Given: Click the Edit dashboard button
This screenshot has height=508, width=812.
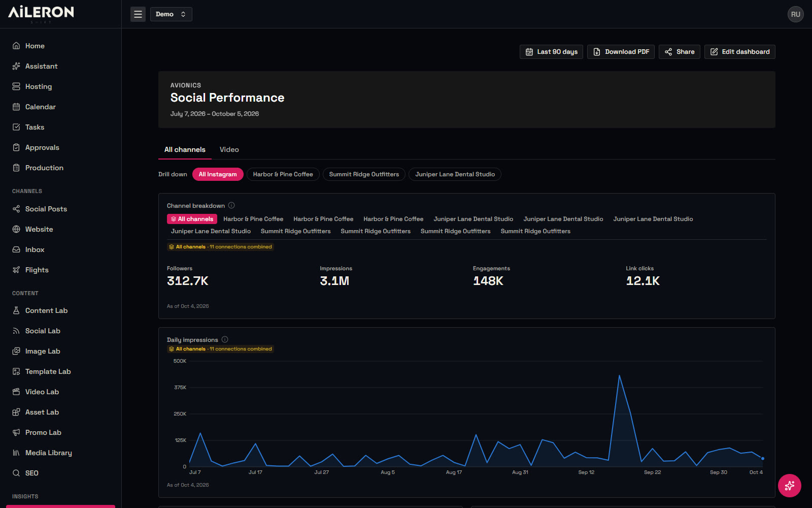Looking at the screenshot, I should (740, 52).
